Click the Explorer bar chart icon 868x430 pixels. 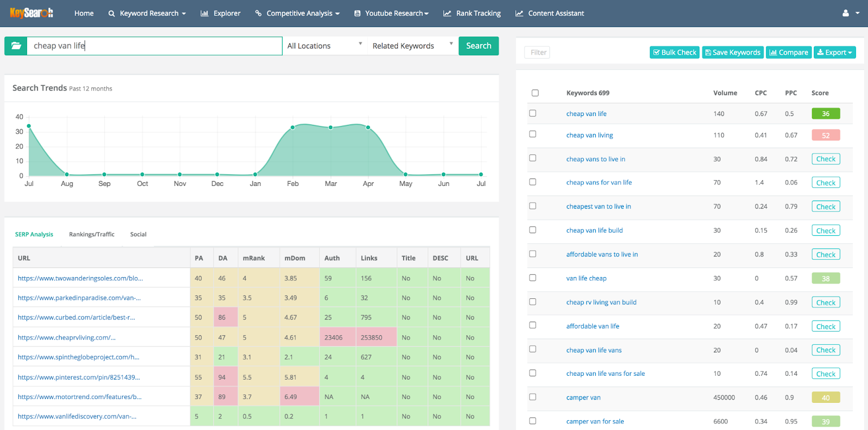click(205, 14)
